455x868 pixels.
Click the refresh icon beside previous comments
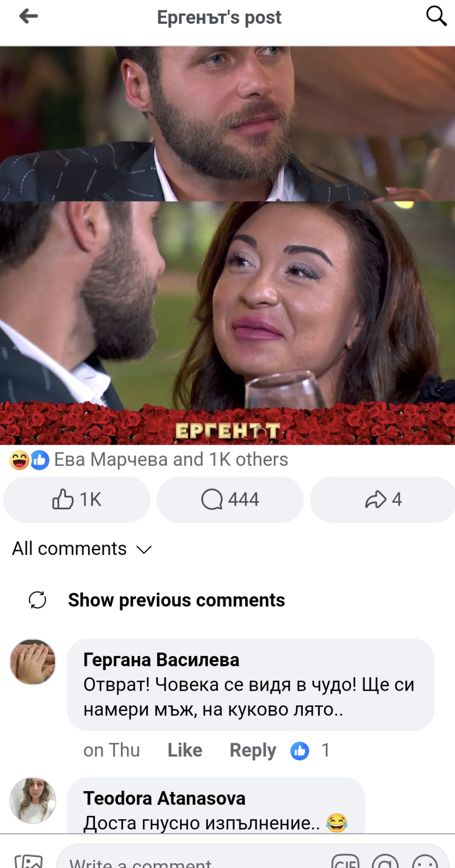pos(37,600)
